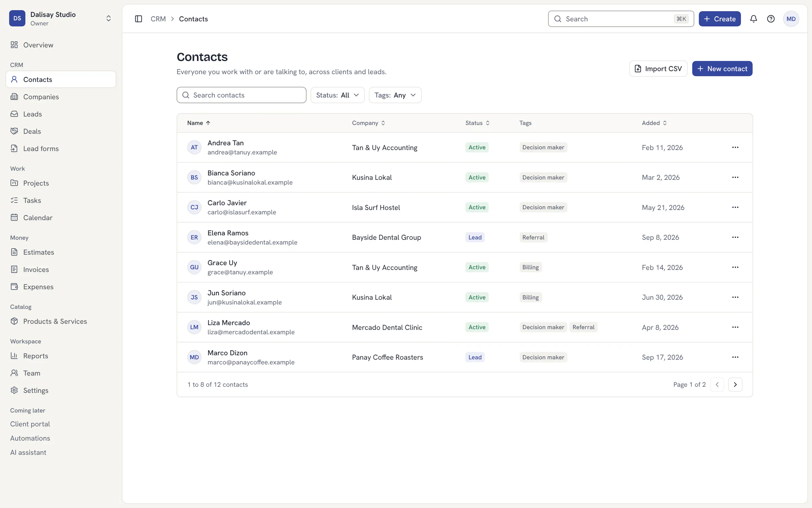This screenshot has width=812, height=508.
Task: Click the Import CSV button
Action: pos(658,69)
